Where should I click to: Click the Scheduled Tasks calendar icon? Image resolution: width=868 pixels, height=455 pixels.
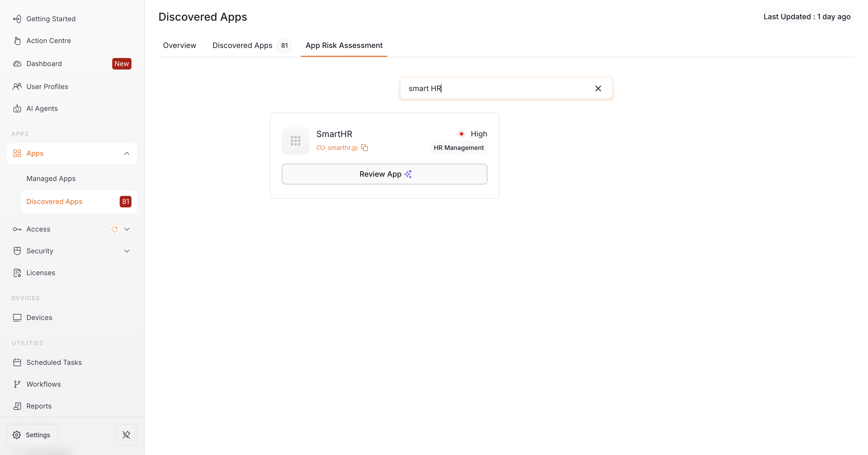pos(17,363)
